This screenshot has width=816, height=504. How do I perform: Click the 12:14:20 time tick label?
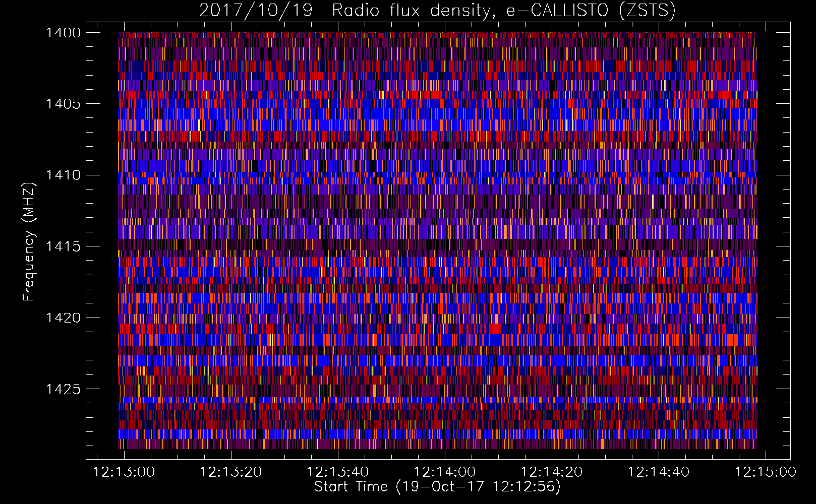[x=552, y=472]
